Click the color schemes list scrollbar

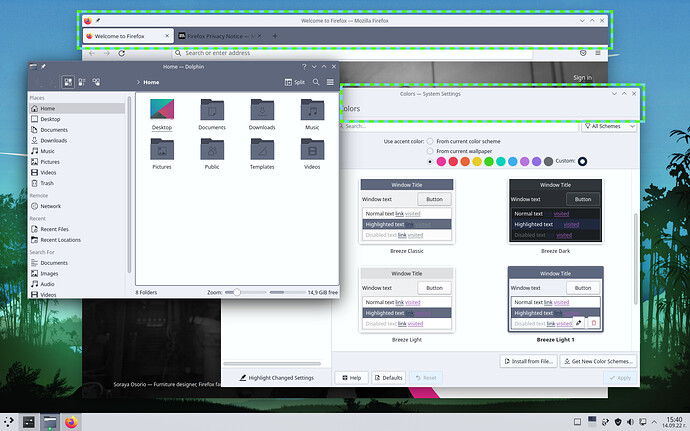pyautogui.click(x=635, y=259)
